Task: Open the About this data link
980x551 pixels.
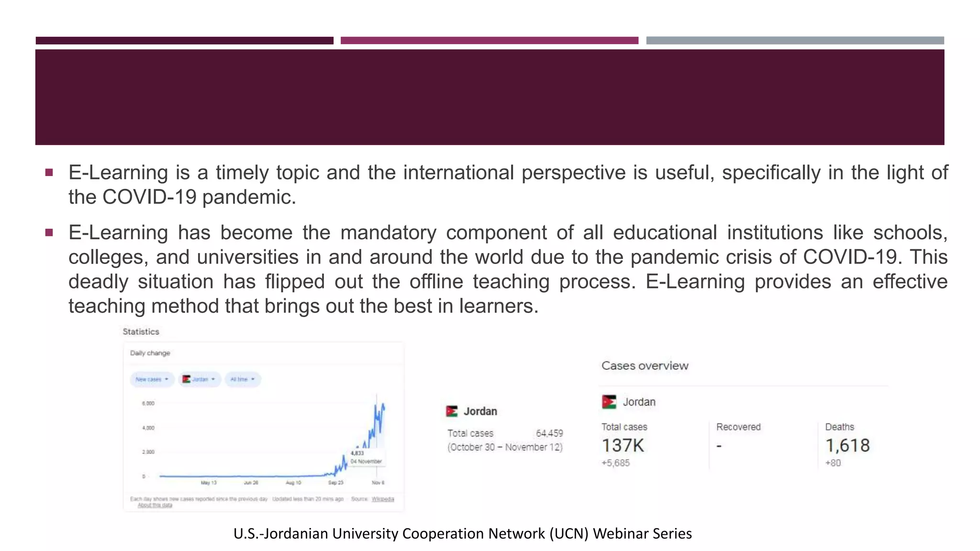Action: coord(155,505)
